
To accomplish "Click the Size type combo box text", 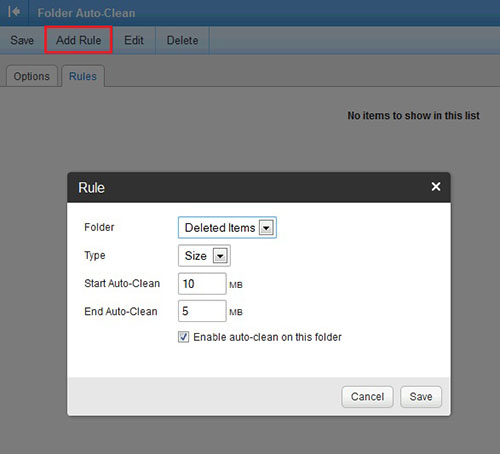I will click(x=196, y=256).
